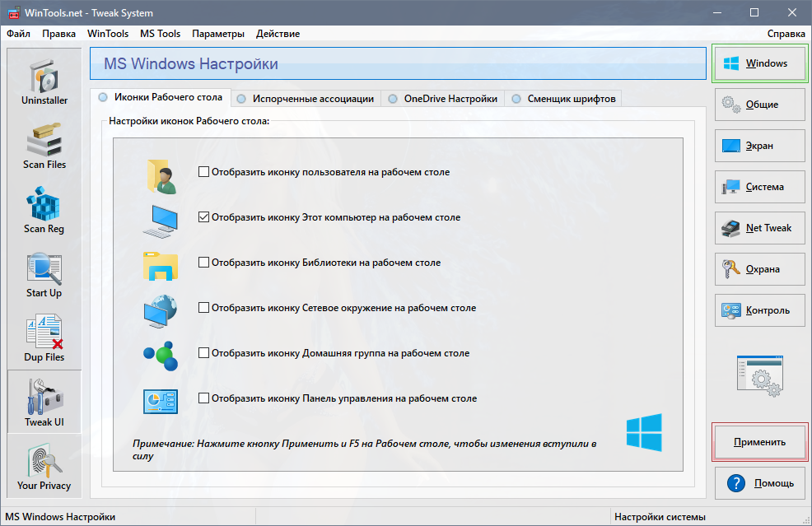Click the Control Panel icon
Viewport: 812px width, 526px height.
(161, 402)
